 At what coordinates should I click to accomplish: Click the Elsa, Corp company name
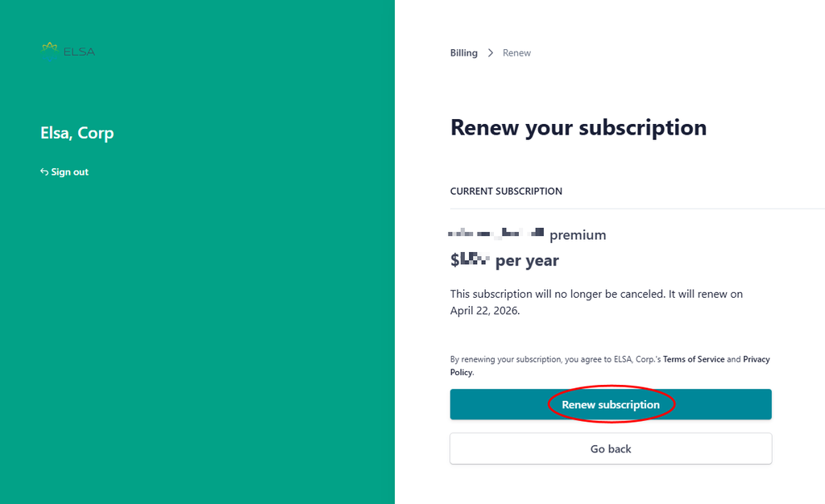77,133
